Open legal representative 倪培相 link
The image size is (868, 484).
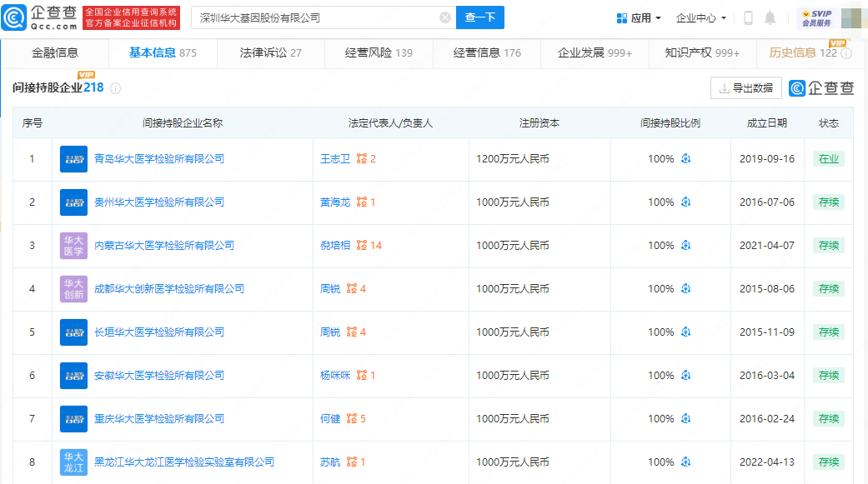335,246
